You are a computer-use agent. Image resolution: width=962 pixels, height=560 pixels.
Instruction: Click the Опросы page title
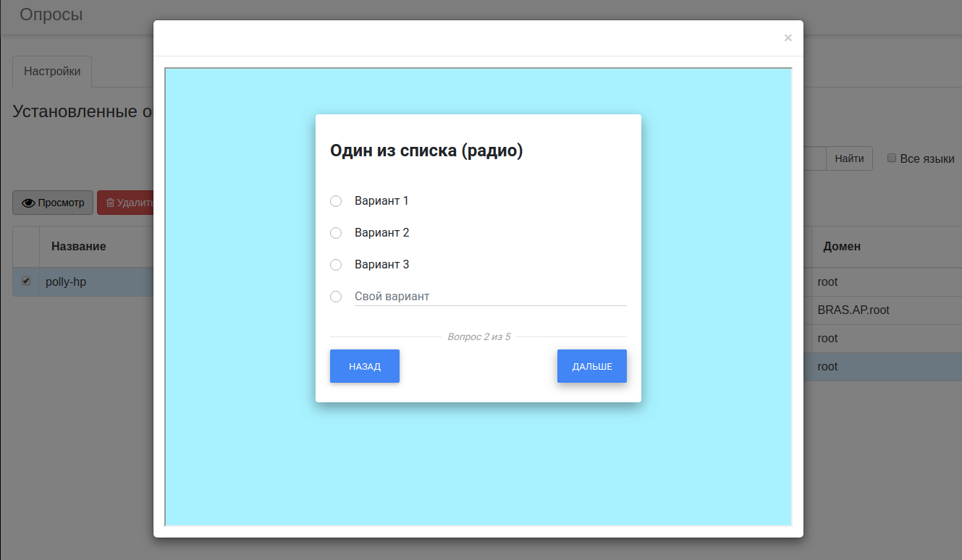(x=51, y=14)
